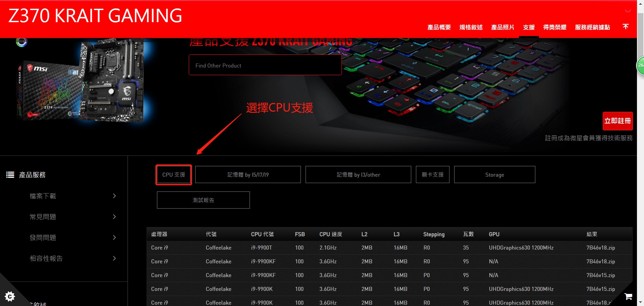Expand the 發問問題 section arrow
This screenshot has height=306, width=644.
coord(114,237)
